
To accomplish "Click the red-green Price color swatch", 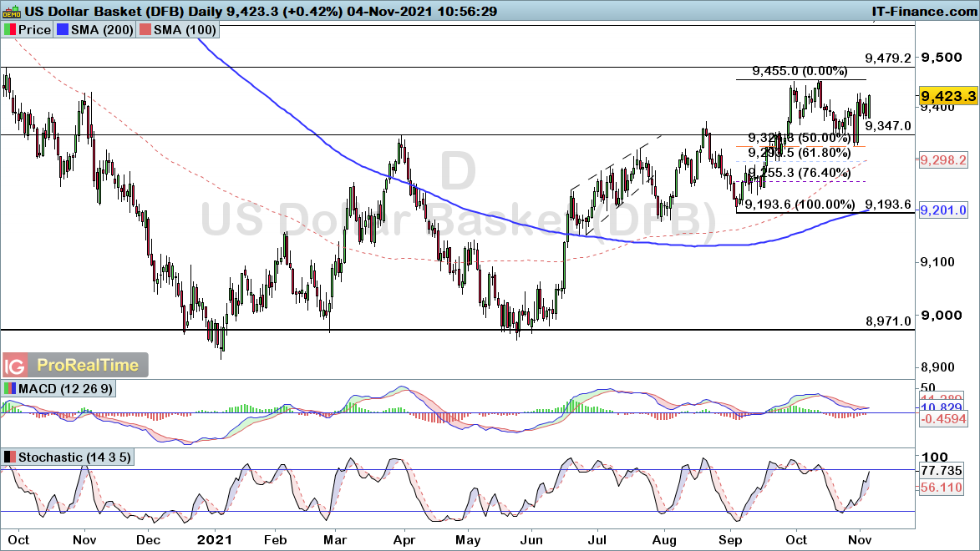I will 9,30.
